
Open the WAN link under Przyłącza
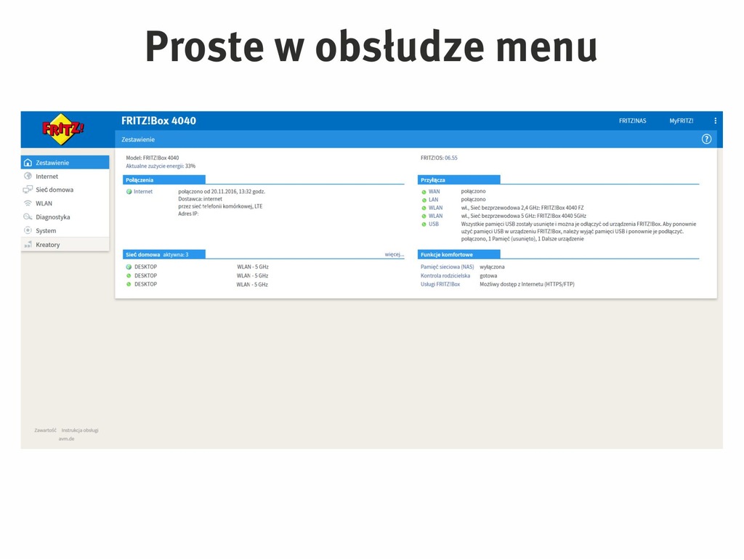pyautogui.click(x=434, y=192)
